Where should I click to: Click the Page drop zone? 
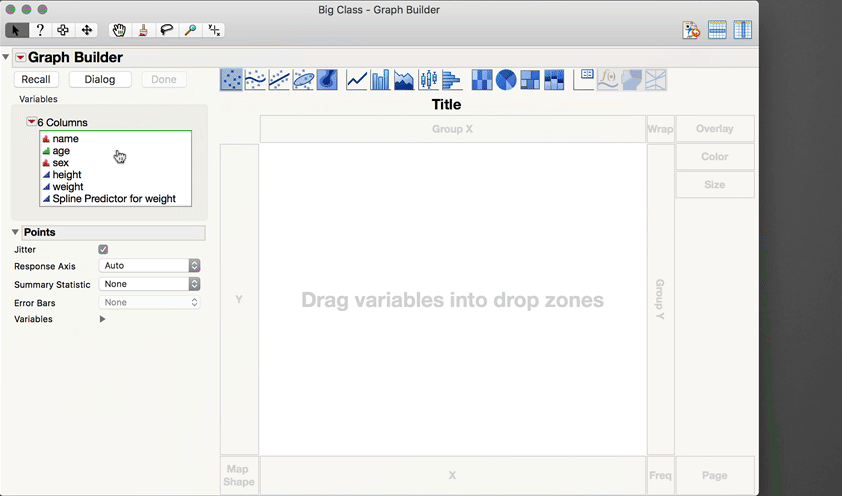pos(715,475)
